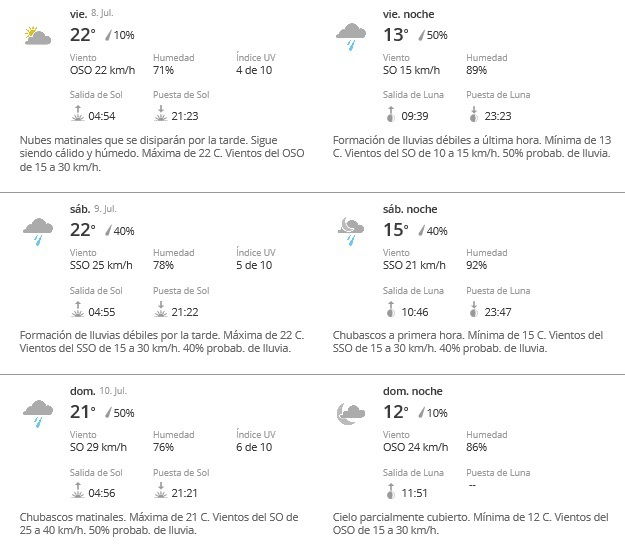Click the cloudy moon icon for dom. noche
Image resolution: width=625 pixels, height=549 pixels.
point(351,413)
